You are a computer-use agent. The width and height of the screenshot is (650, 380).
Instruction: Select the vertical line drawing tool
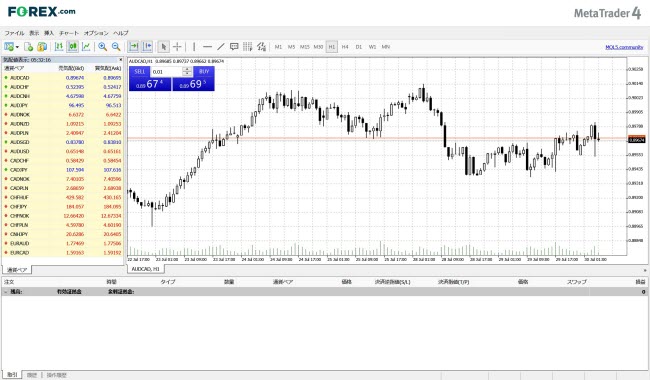tap(194, 47)
